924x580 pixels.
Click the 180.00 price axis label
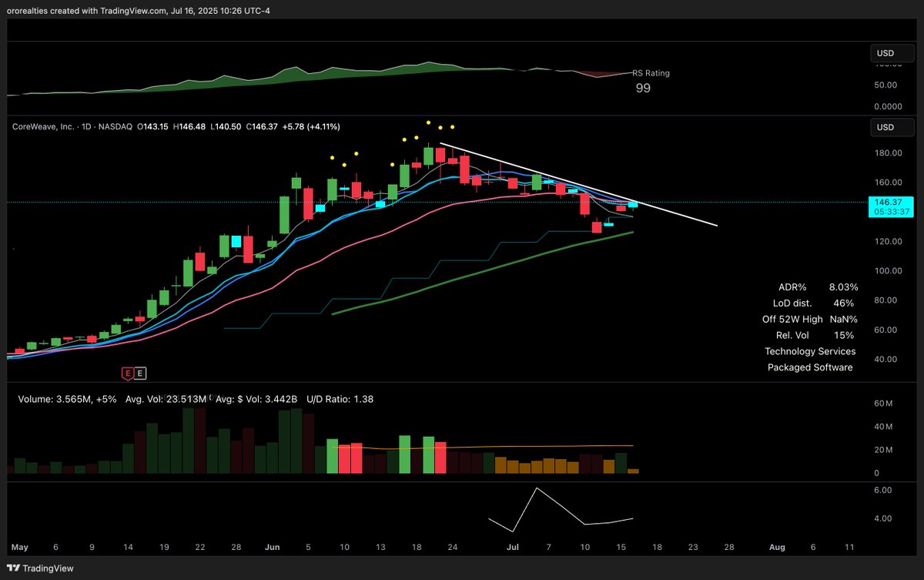click(887, 153)
